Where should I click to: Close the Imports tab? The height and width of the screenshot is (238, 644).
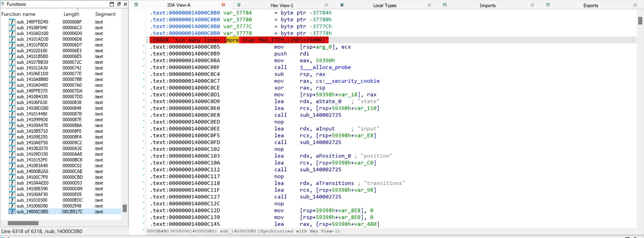pos(532,5)
